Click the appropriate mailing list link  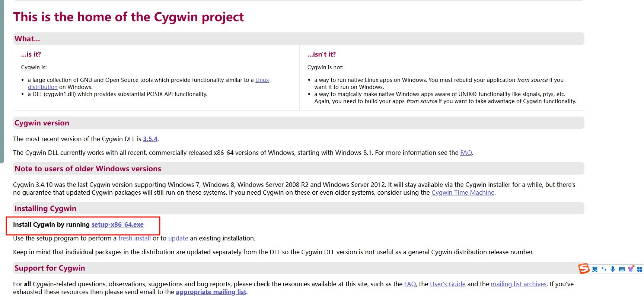(x=211, y=292)
